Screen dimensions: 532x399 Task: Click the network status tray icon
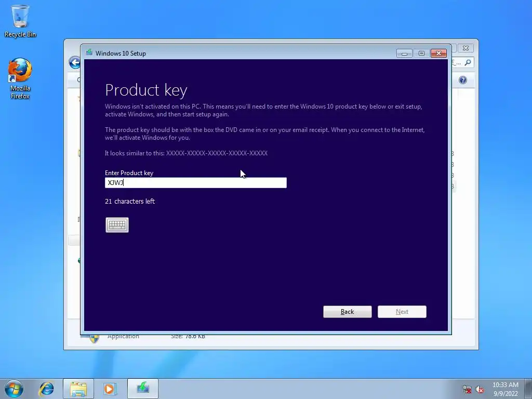(x=467, y=390)
